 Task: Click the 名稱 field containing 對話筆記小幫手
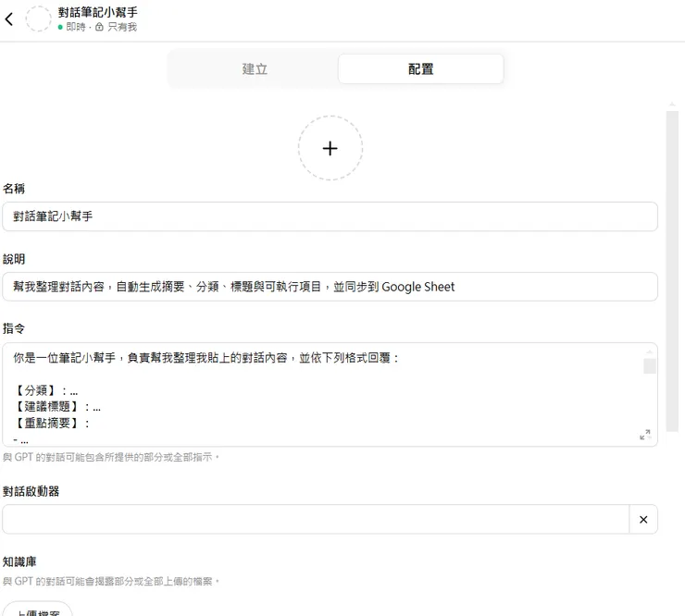(x=330, y=216)
